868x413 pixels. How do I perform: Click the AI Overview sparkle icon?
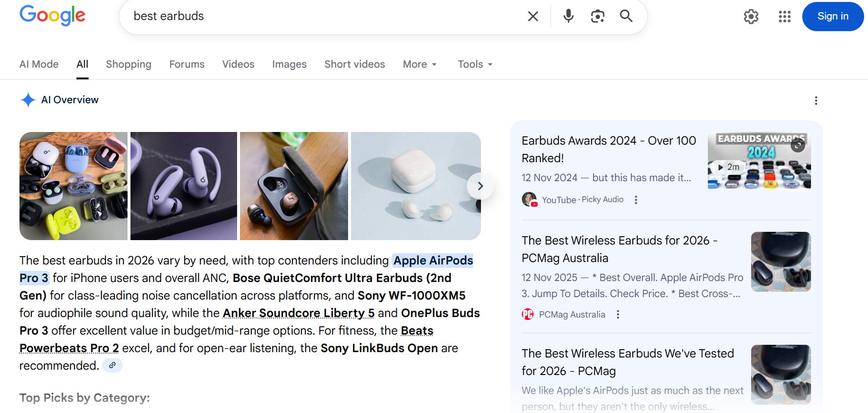[28, 100]
